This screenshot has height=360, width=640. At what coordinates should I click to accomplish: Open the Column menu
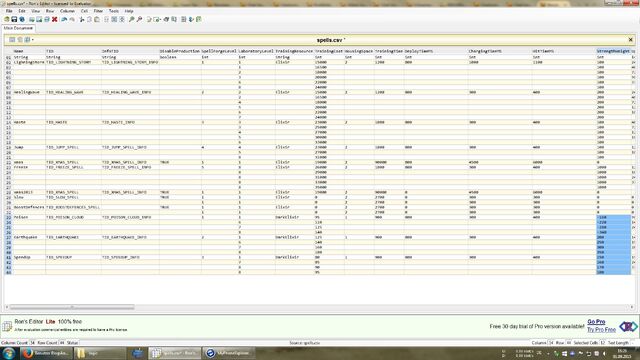click(x=67, y=11)
